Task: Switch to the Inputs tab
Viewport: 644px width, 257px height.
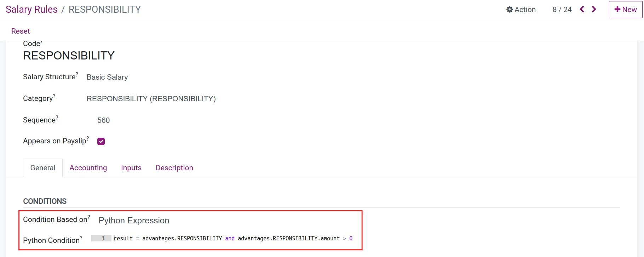Action: 131,167
